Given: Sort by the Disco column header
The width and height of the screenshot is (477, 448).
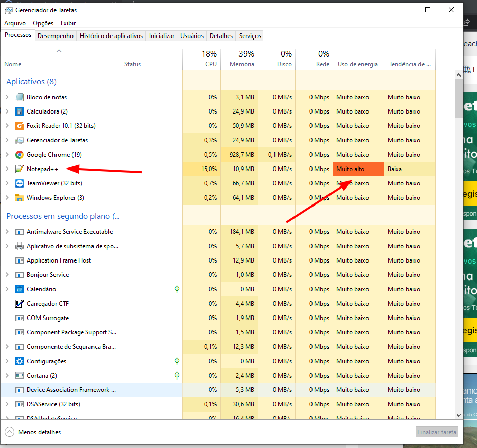Looking at the screenshot, I should click(277, 59).
